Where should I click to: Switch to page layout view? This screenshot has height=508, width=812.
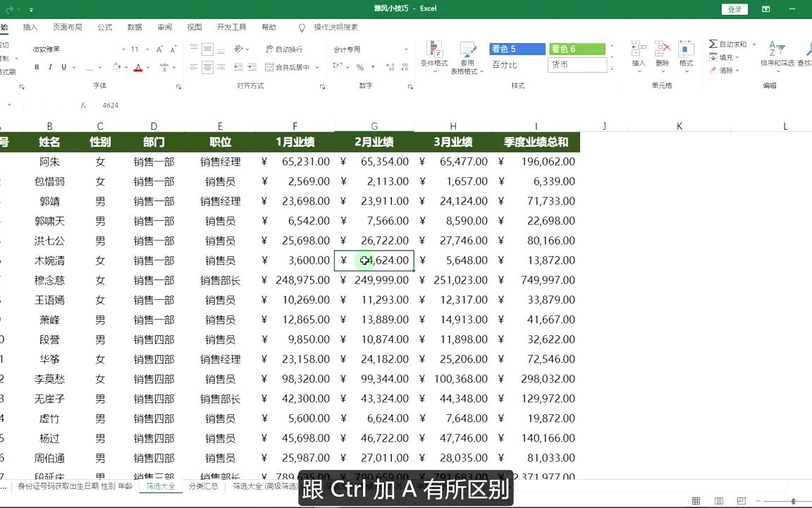719,501
